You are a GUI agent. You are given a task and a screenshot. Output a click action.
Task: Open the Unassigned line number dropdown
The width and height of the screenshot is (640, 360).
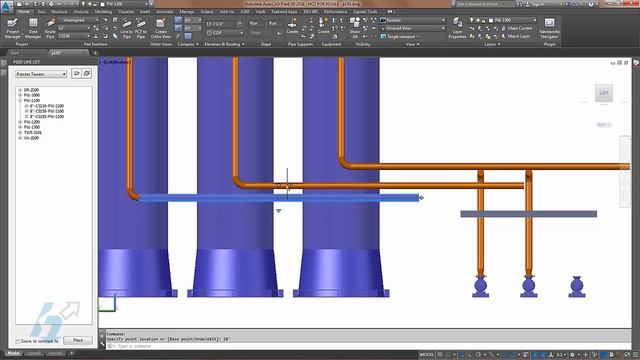(x=79, y=20)
